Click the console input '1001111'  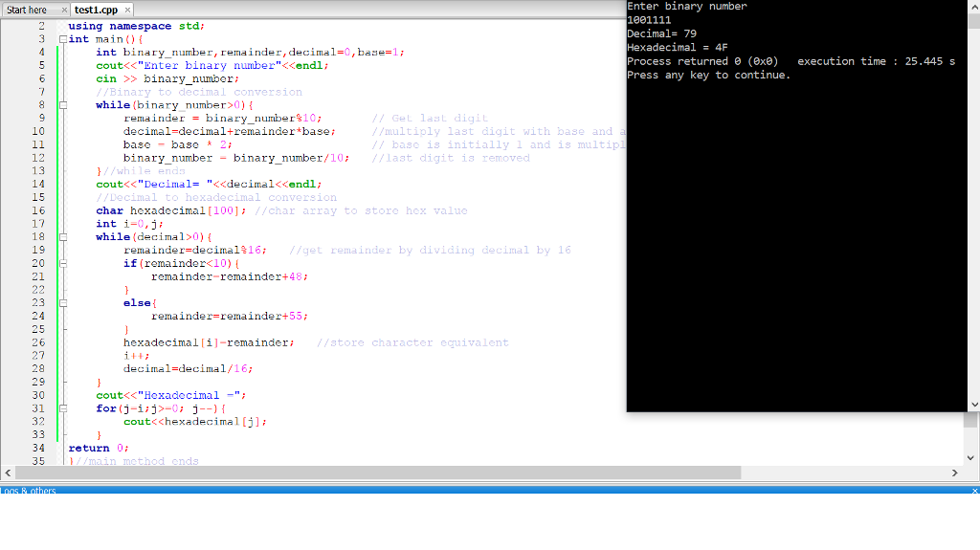[x=649, y=20]
